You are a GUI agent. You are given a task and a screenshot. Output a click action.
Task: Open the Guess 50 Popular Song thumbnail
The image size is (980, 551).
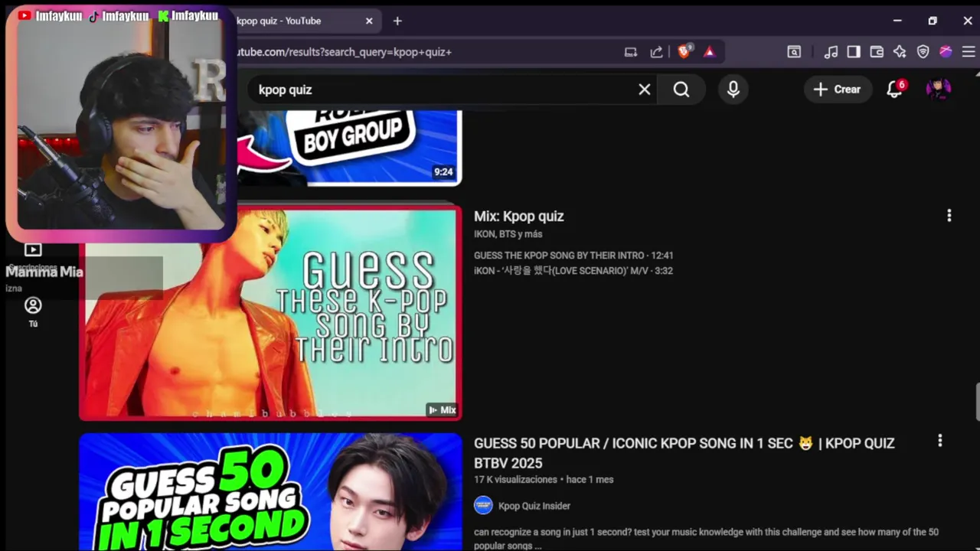pos(270,492)
